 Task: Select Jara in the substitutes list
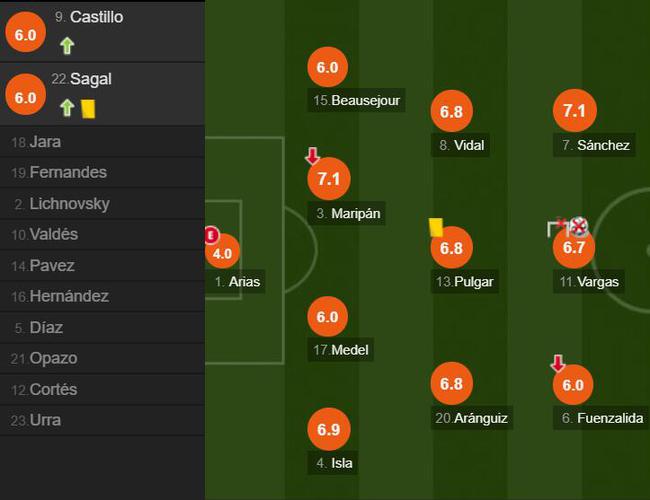pyautogui.click(x=102, y=142)
